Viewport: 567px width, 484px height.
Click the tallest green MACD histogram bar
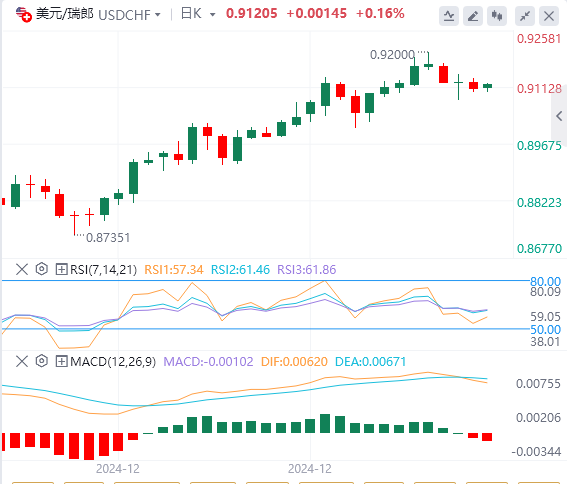[325, 424]
